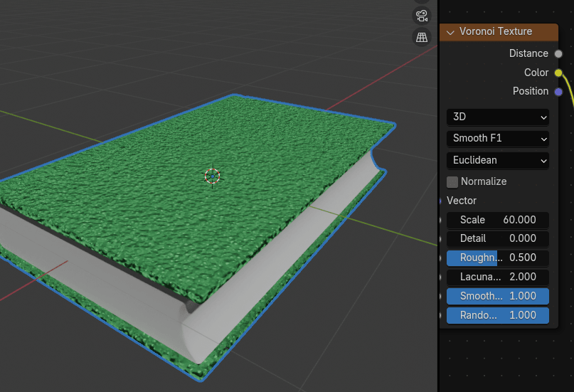Open the 3D dimensions dropdown
This screenshot has width=574, height=392.
tap(498, 117)
